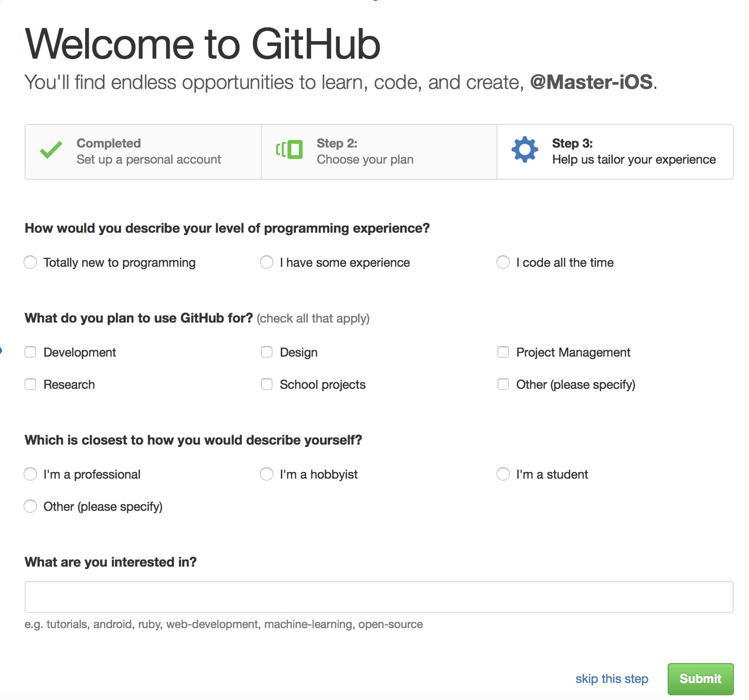
Task: Click the 'What are you interested in?' label
Action: 111,562
